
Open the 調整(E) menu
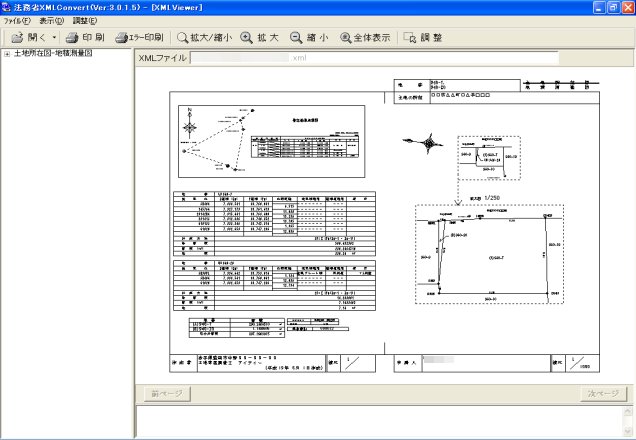tap(85, 21)
